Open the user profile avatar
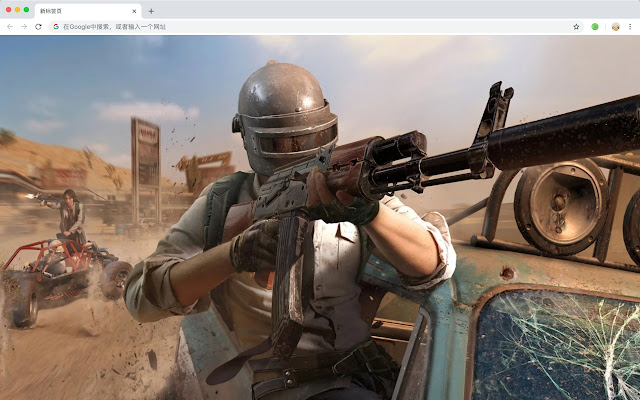 pyautogui.click(x=616, y=27)
